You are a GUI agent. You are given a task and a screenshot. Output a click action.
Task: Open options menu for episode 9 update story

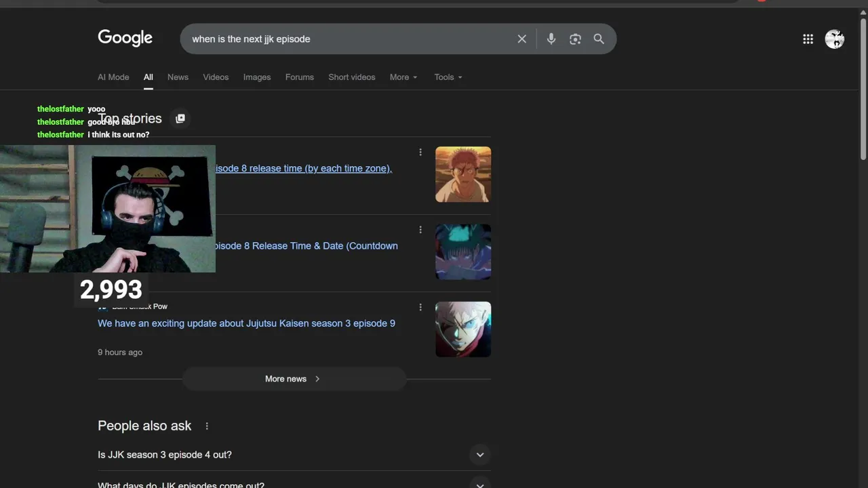420,307
